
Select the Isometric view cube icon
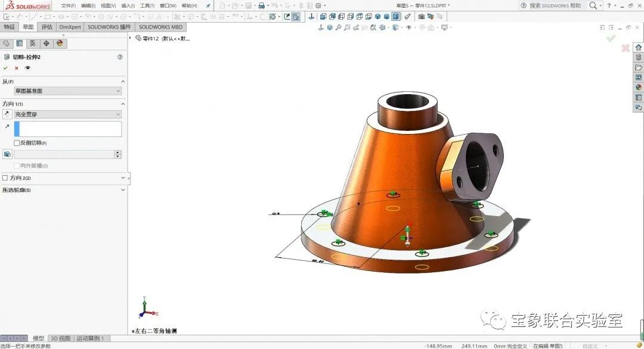(377, 17)
